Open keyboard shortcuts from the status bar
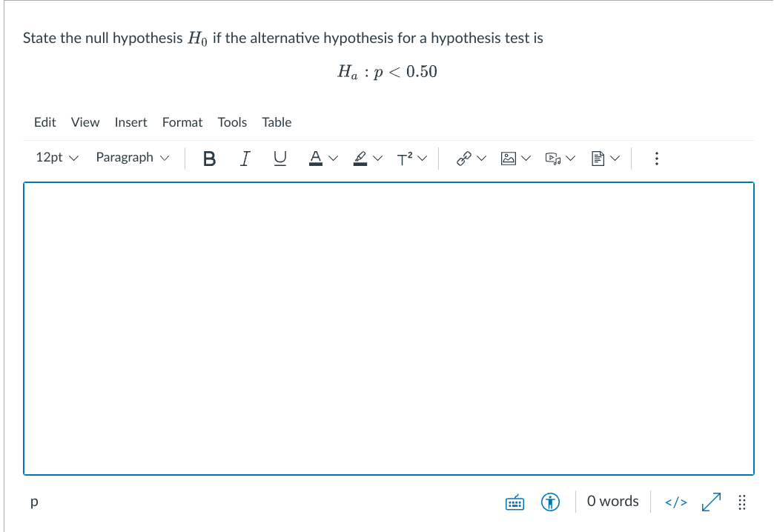 [515, 502]
